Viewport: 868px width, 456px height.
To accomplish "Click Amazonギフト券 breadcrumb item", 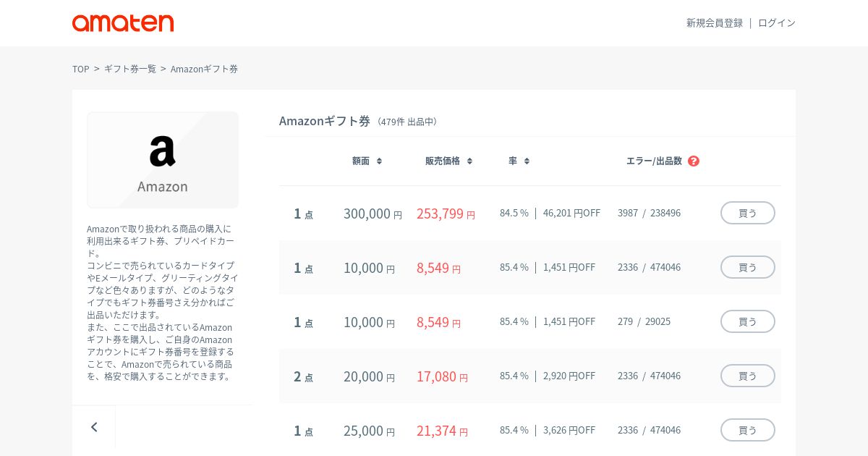I will [x=204, y=69].
